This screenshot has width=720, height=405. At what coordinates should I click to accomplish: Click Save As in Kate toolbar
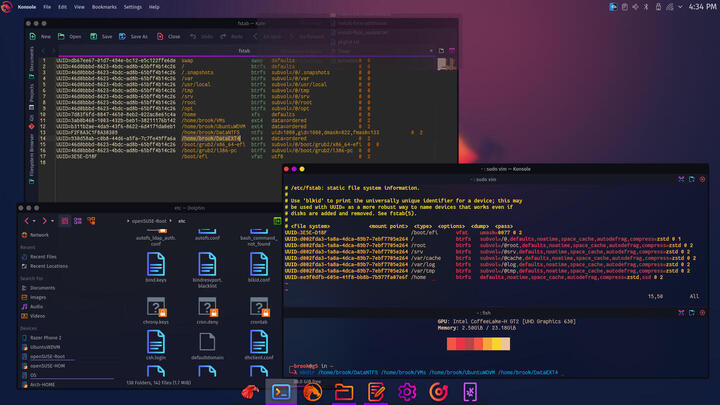[x=134, y=36]
